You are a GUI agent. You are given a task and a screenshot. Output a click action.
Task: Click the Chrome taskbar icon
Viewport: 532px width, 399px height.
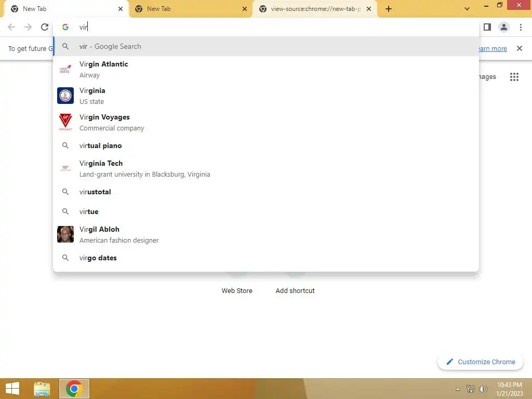(74, 389)
